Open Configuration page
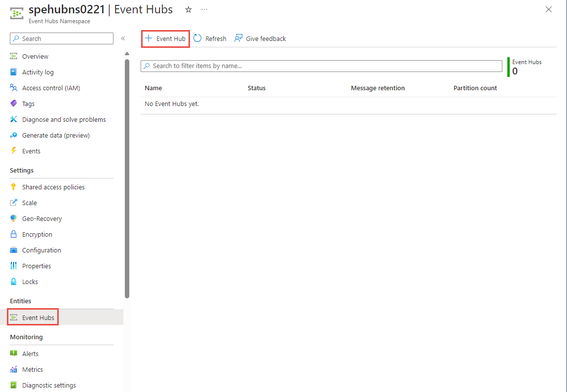 pyautogui.click(x=41, y=250)
